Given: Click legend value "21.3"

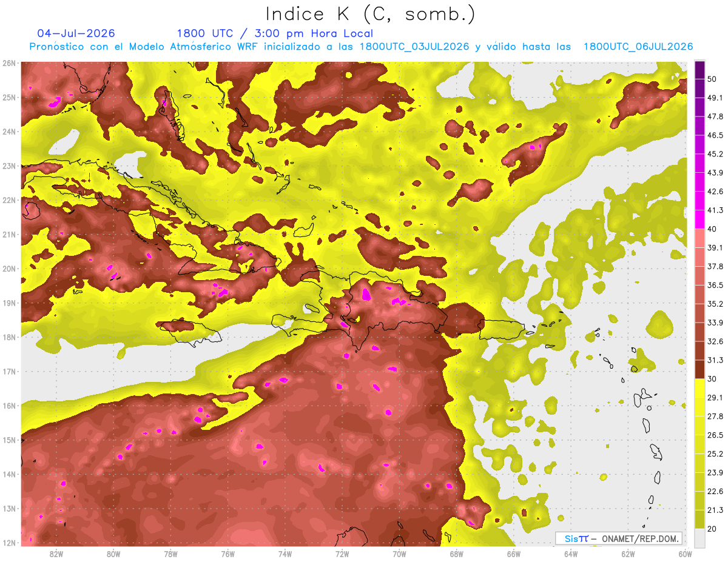Looking at the screenshot, I should 715,510.
